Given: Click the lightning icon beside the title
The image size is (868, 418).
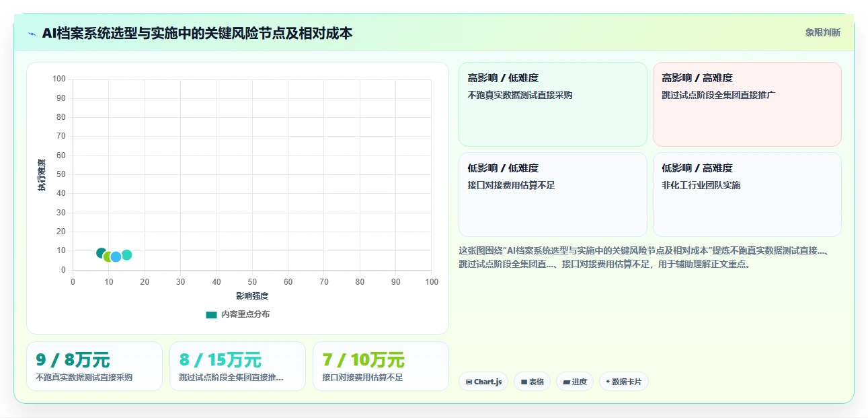Looking at the screenshot, I should [32, 34].
